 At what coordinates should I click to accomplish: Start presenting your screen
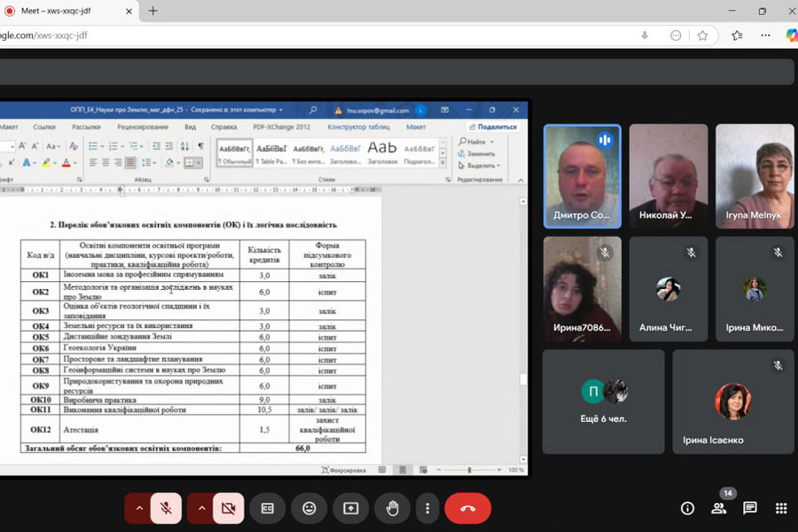coord(350,508)
